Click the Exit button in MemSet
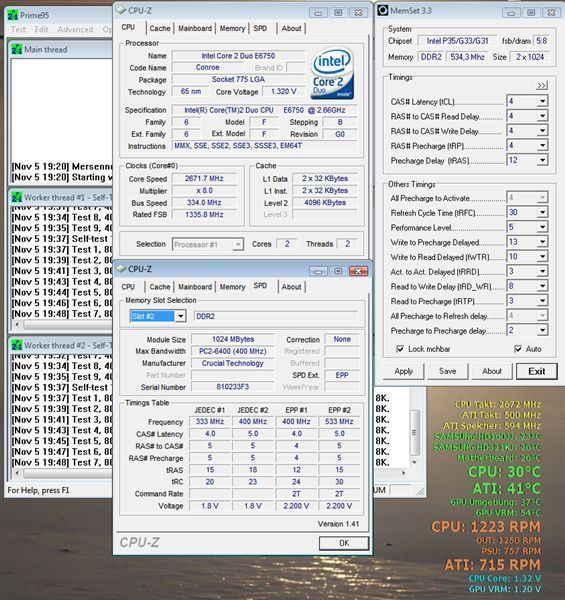Viewport: 565px width, 600px height. click(x=536, y=371)
